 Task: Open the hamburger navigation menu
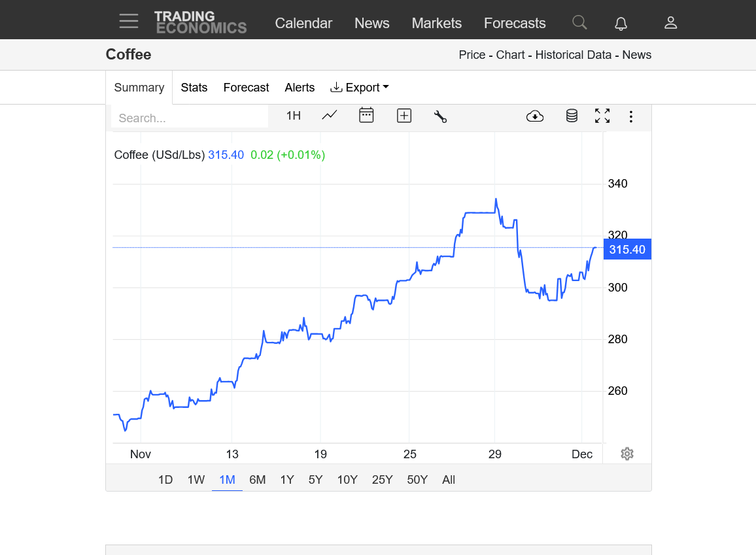129,22
